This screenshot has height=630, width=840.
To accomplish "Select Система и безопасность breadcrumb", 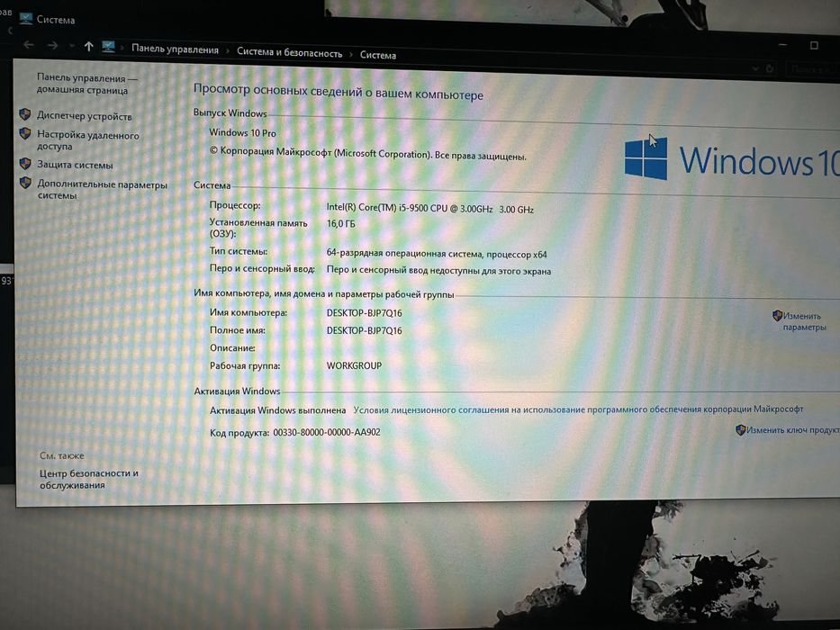I will [x=289, y=52].
